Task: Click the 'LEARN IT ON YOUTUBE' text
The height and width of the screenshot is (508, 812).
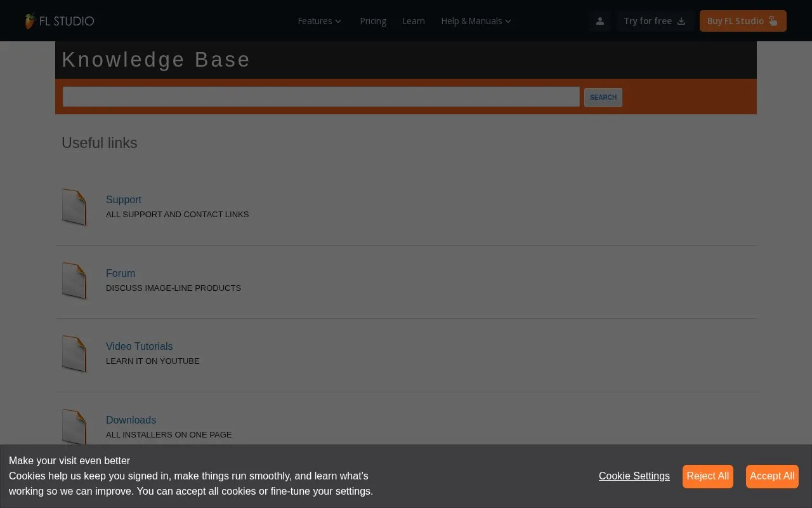Action: 153,361
